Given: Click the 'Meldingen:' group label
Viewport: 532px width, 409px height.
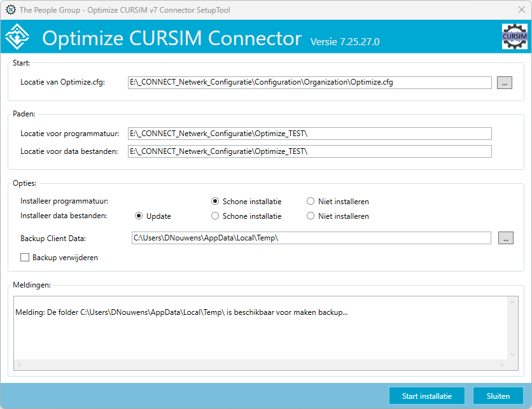Looking at the screenshot, I should point(32,285).
